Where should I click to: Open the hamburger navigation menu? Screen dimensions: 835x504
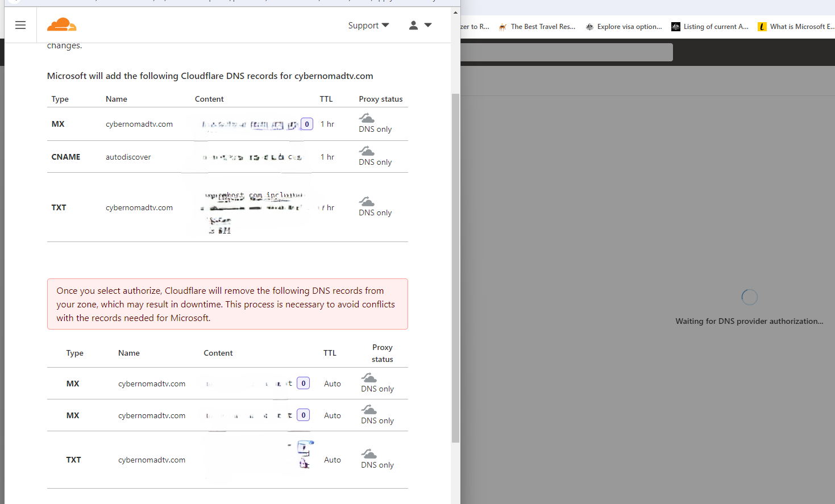tap(20, 25)
